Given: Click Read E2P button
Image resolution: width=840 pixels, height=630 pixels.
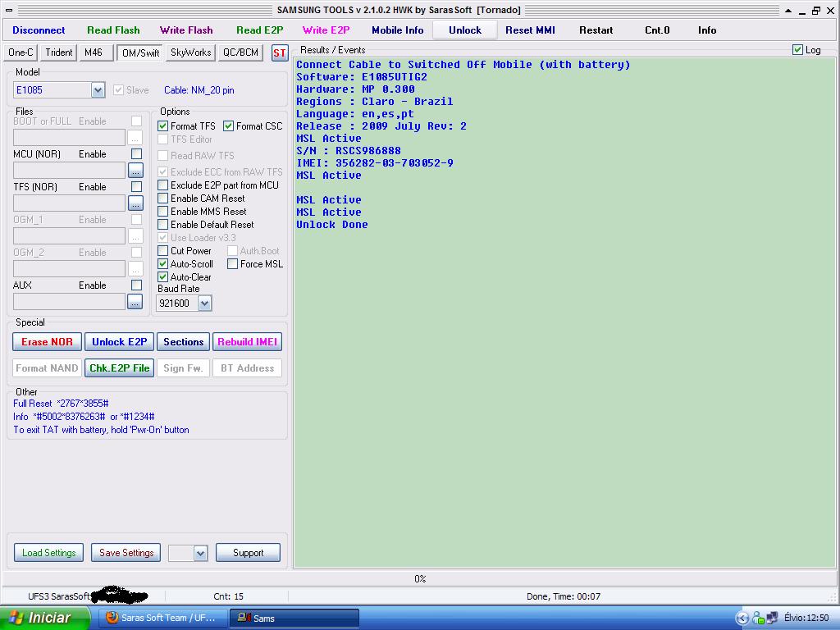Looking at the screenshot, I should [x=260, y=30].
